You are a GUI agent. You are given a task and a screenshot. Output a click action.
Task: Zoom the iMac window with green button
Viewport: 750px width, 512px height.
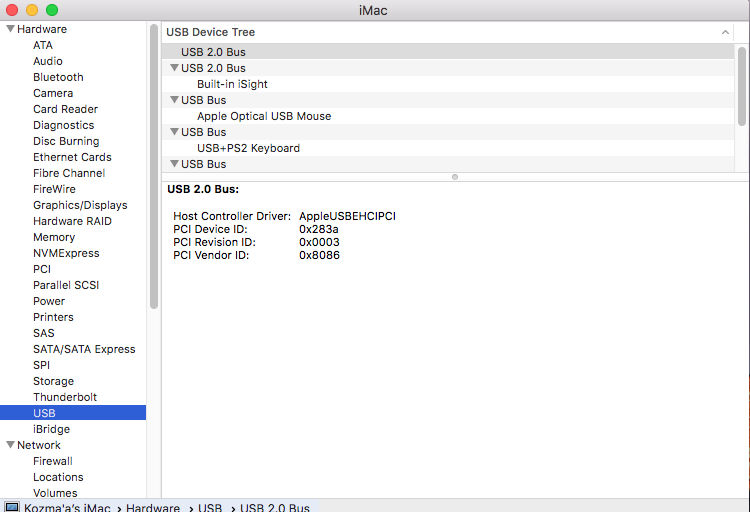52,10
